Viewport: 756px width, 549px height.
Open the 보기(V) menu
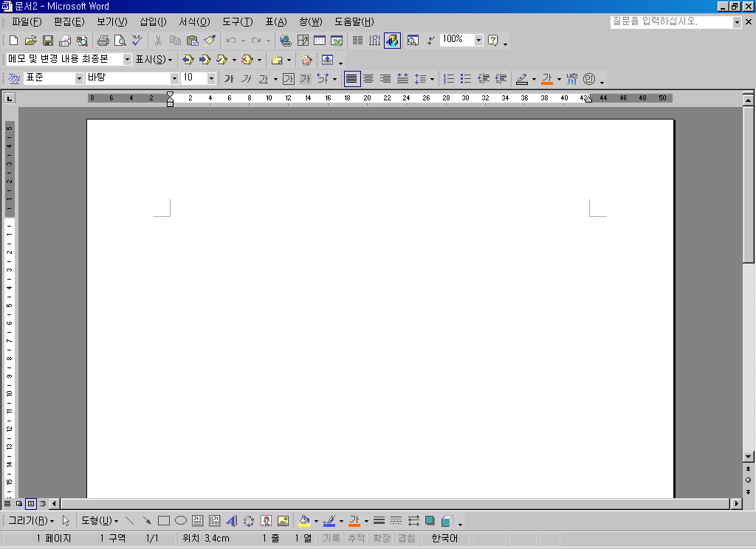[112, 21]
